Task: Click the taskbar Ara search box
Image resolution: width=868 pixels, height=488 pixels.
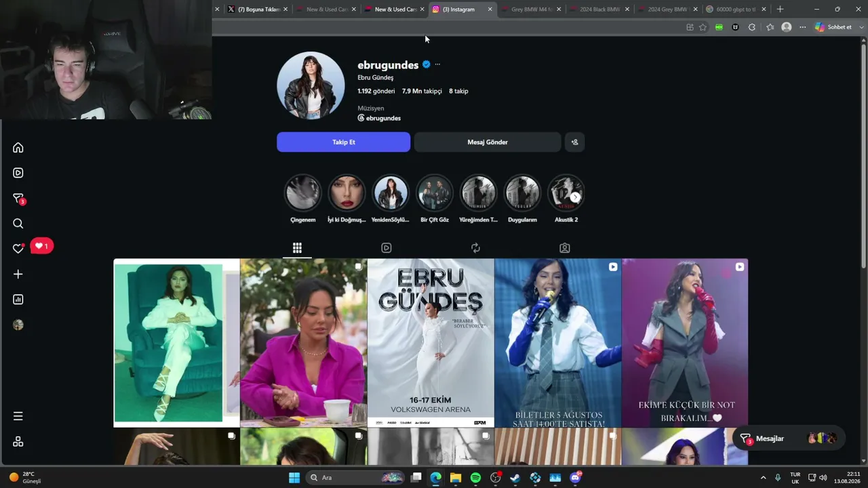Action: tap(355, 478)
